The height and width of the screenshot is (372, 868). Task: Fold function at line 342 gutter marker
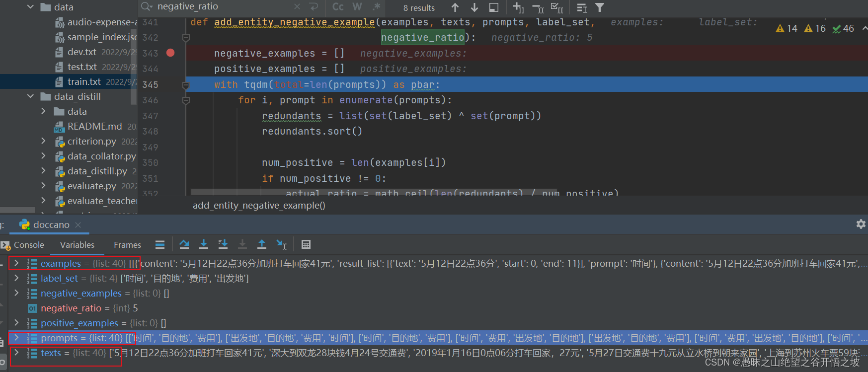(x=186, y=38)
